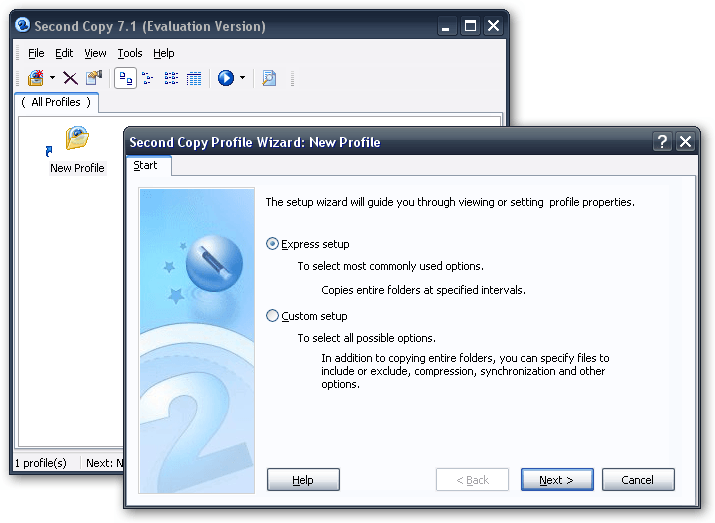Open the Help menu

point(164,53)
